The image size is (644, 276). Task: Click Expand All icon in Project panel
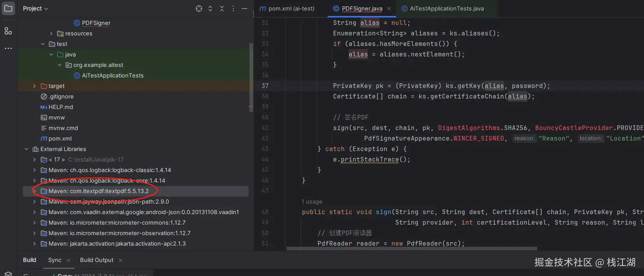click(210, 9)
